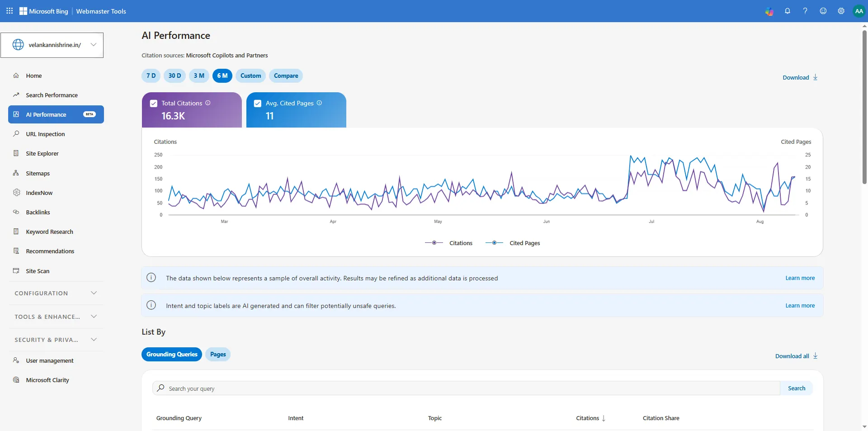Open the help question mark icon
This screenshot has width=868, height=431.
[805, 11]
